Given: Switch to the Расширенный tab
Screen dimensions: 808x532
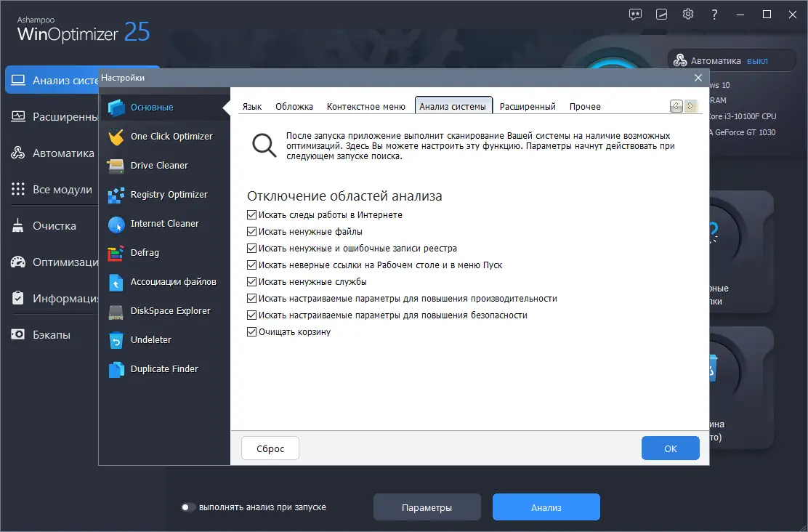Looking at the screenshot, I should (x=528, y=107).
